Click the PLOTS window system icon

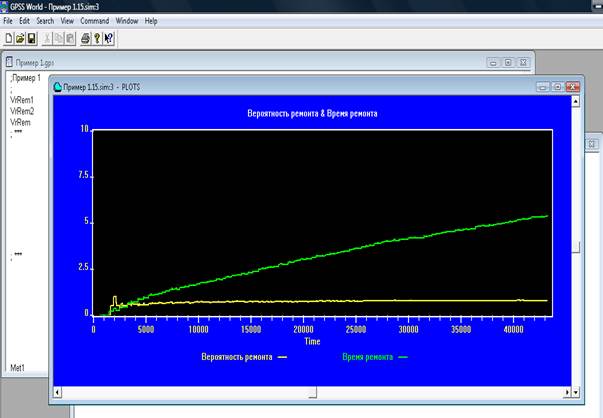point(58,87)
